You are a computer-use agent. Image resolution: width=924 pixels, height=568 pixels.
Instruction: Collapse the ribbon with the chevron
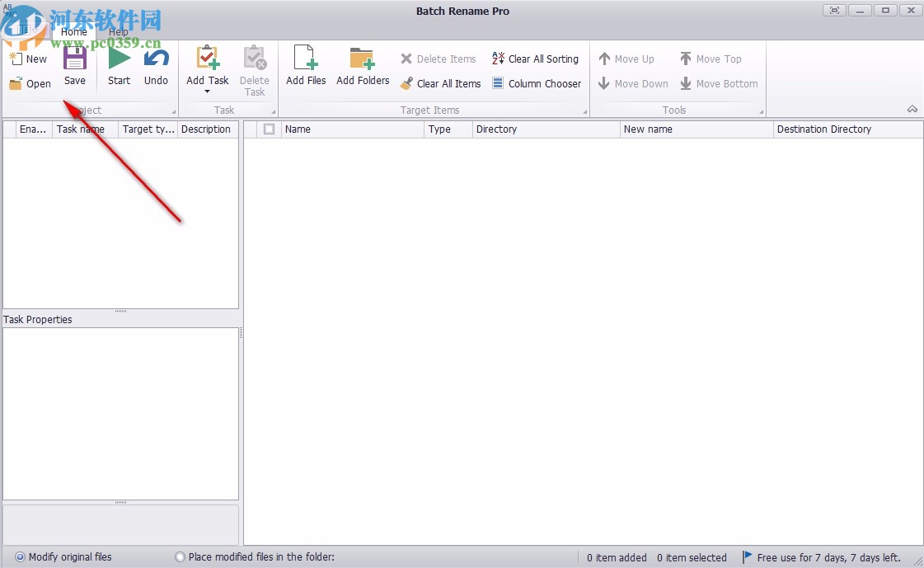coord(912,109)
